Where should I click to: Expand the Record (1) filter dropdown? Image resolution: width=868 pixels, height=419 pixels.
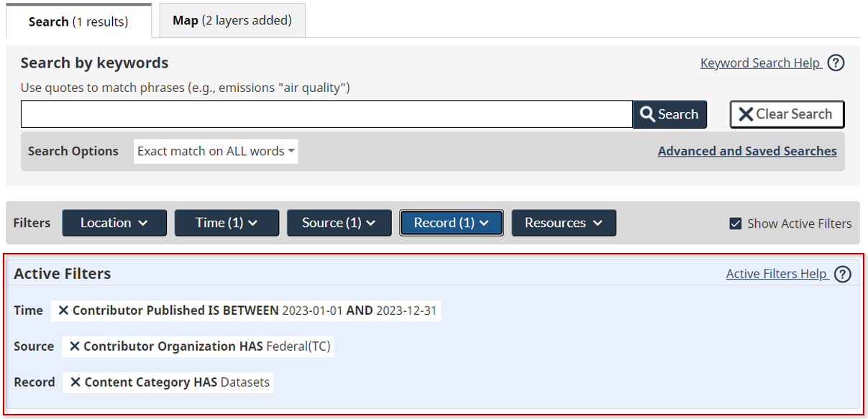pos(451,223)
